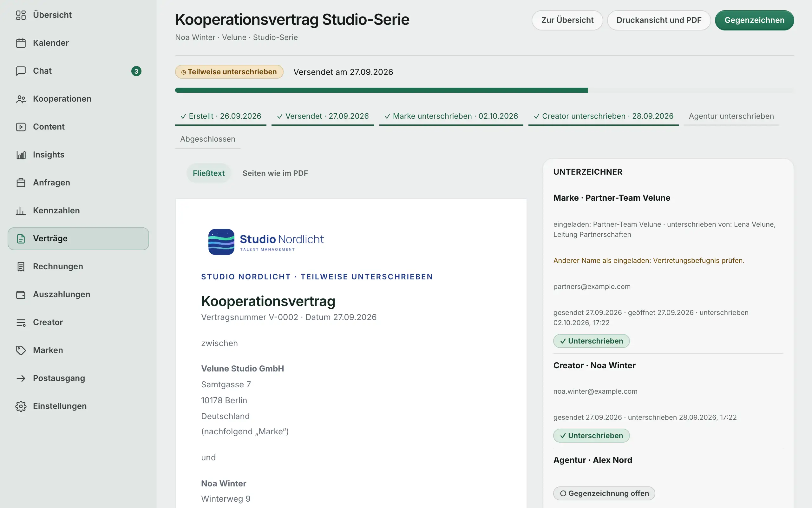Click the Chat speech bubble icon

21,71
